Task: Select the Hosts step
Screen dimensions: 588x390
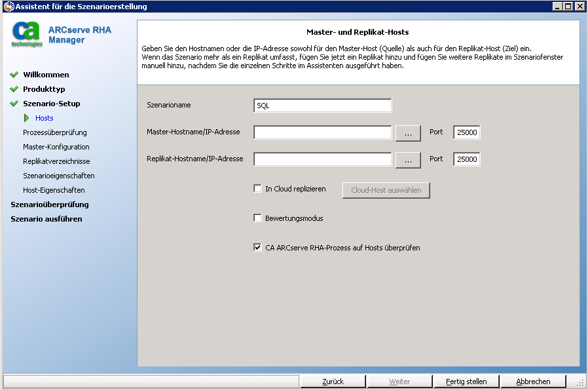Action: (x=45, y=118)
